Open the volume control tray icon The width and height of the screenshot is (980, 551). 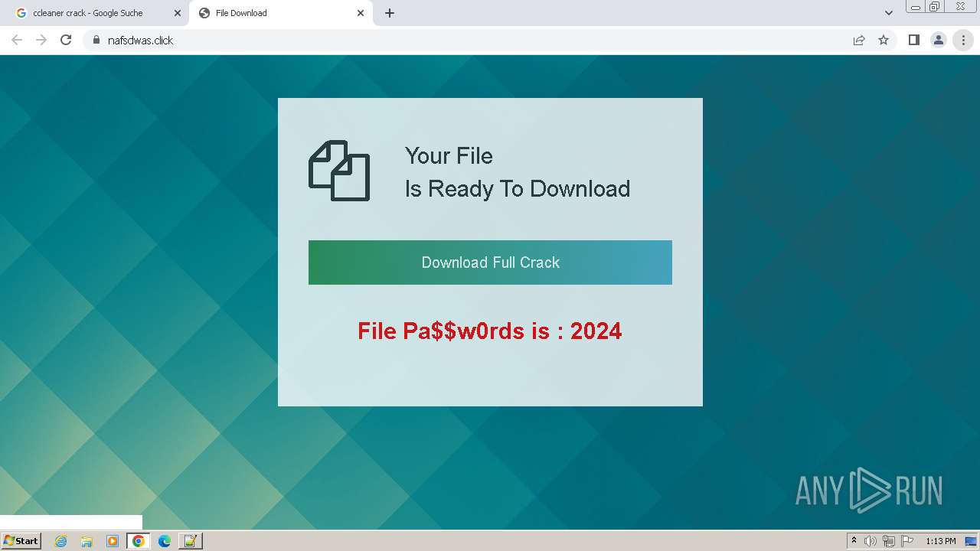click(x=871, y=541)
